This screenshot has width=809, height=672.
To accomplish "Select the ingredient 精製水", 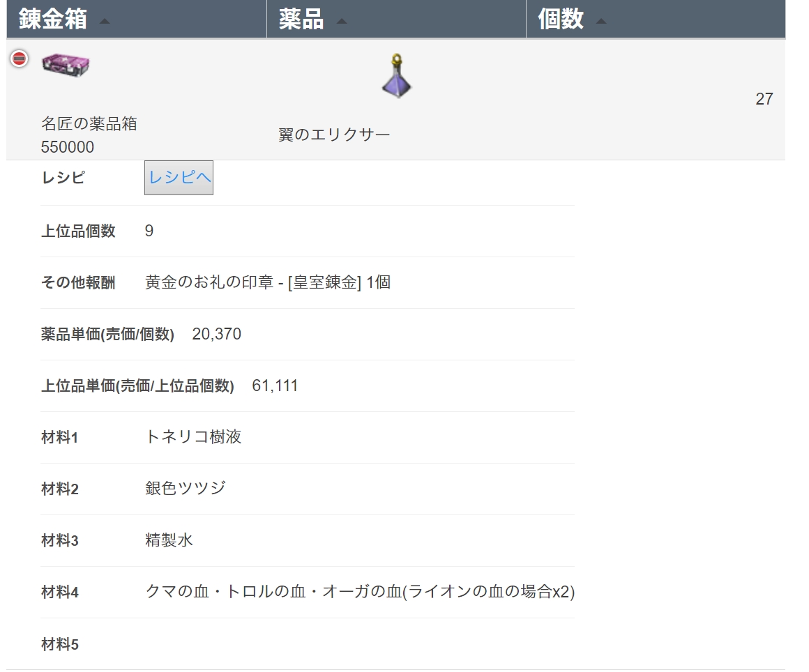I will tap(169, 540).
